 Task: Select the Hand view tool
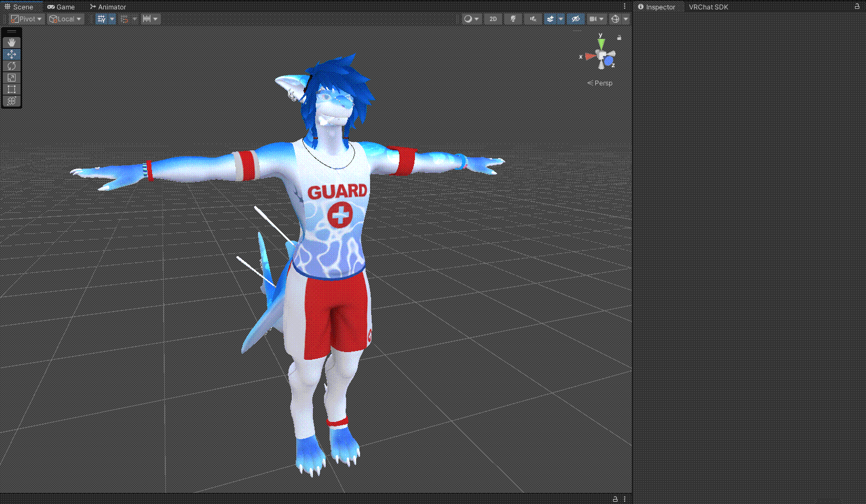pos(12,43)
